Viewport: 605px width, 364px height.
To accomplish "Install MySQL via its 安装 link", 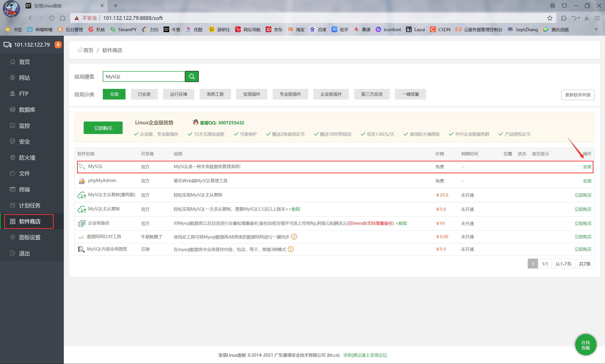I will point(587,167).
